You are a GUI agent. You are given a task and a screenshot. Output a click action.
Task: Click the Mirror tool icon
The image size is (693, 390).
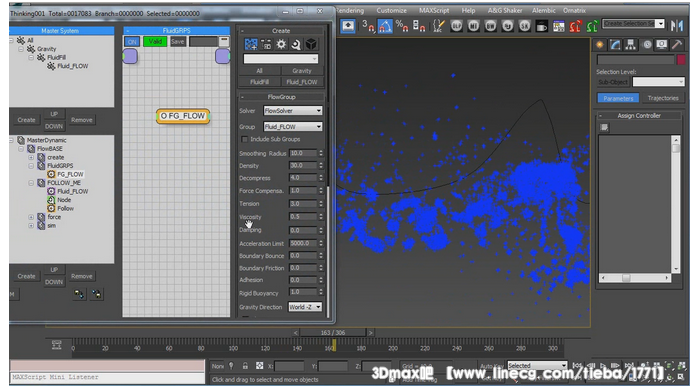tap(677, 26)
